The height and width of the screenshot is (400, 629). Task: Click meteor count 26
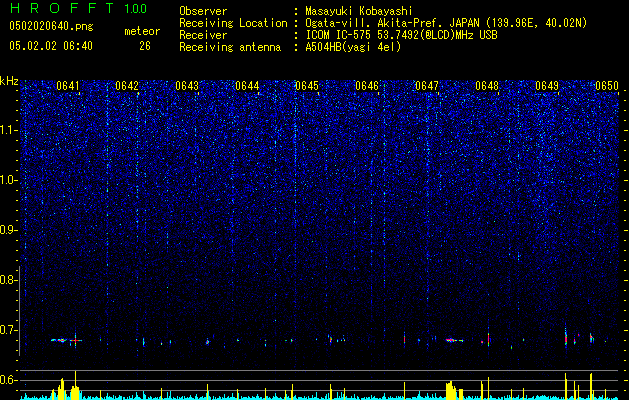(x=145, y=46)
